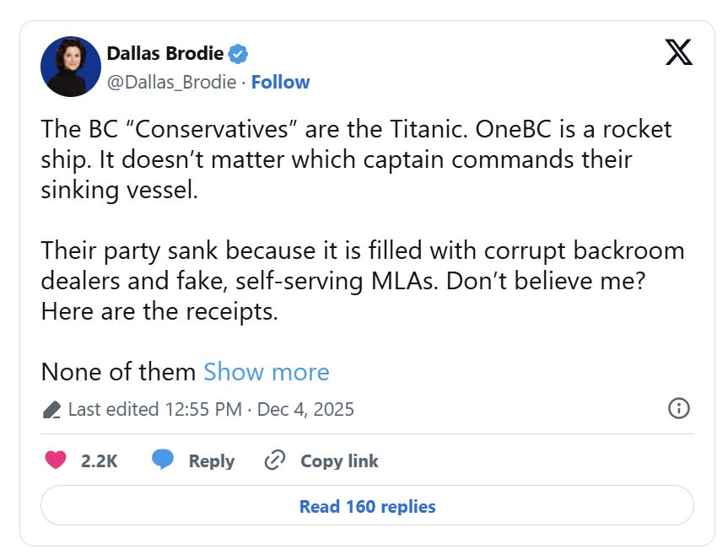
Task: Follow the Dallas Brodie account
Action: 280,82
